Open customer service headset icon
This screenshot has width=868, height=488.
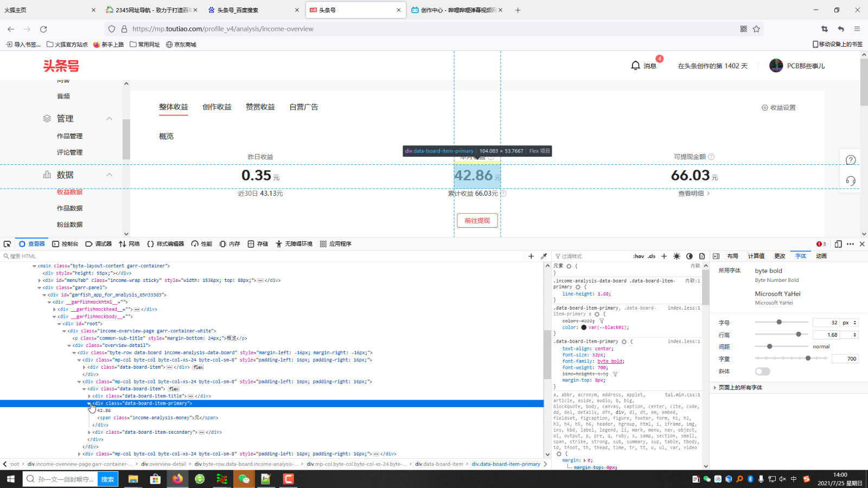click(x=851, y=181)
